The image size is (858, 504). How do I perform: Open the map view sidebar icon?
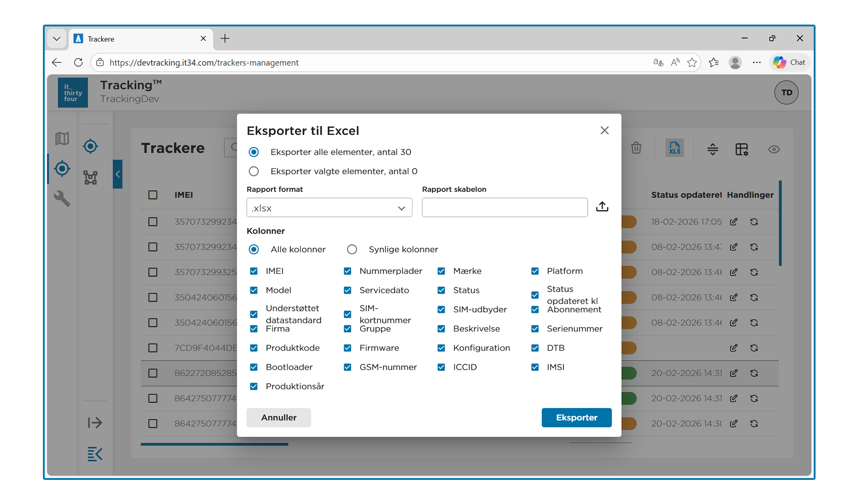click(62, 139)
